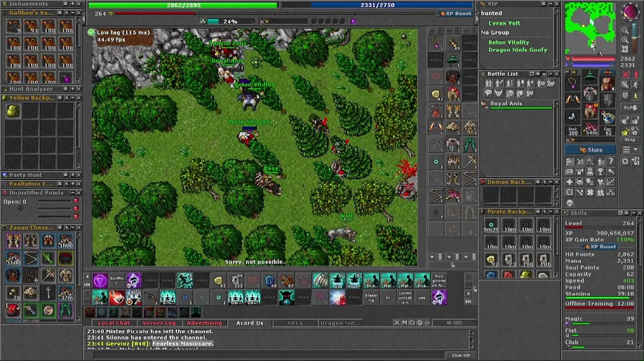Click the minimap view
The width and height of the screenshot is (644, 361).
click(590, 27)
